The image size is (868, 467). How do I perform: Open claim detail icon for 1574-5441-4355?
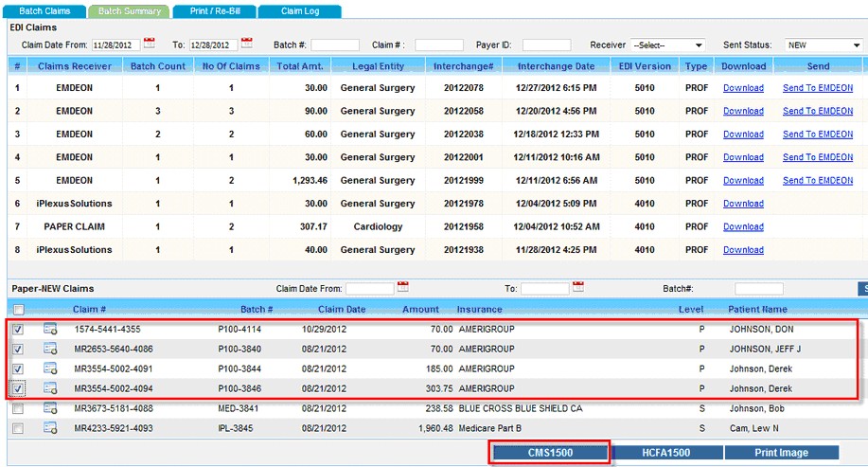click(50, 330)
